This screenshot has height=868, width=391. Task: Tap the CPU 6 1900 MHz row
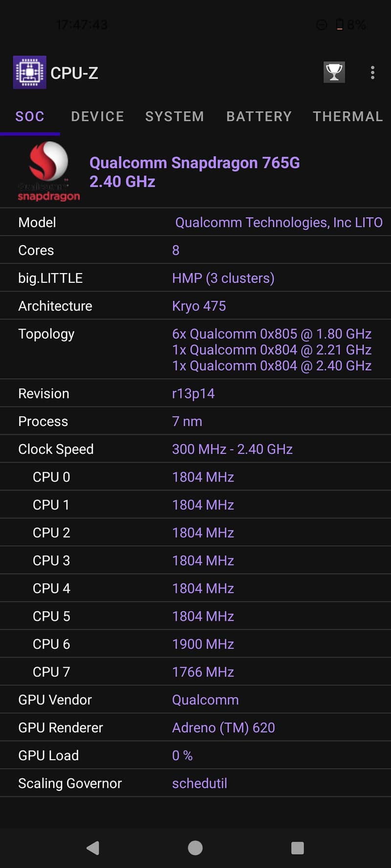[x=195, y=644]
